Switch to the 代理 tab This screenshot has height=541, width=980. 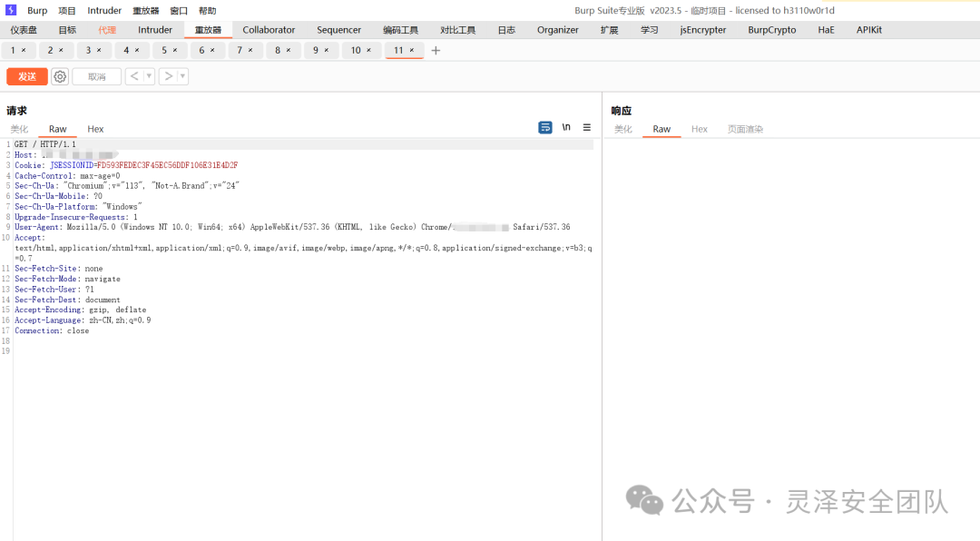pyautogui.click(x=107, y=30)
